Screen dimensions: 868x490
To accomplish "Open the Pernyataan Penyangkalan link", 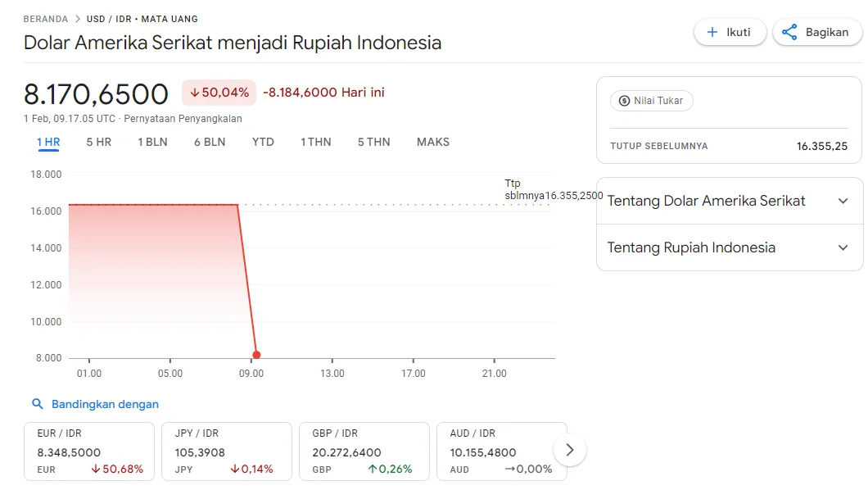I will pyautogui.click(x=183, y=118).
